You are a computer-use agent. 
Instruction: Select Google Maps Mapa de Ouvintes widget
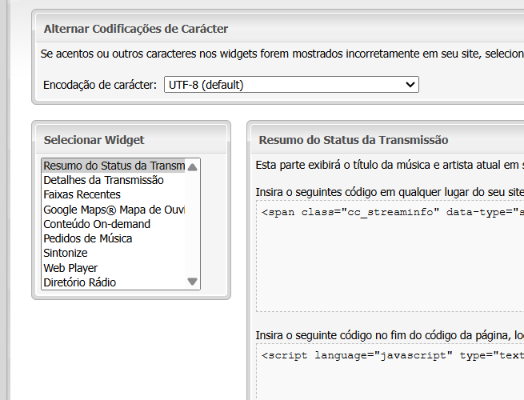point(114,210)
